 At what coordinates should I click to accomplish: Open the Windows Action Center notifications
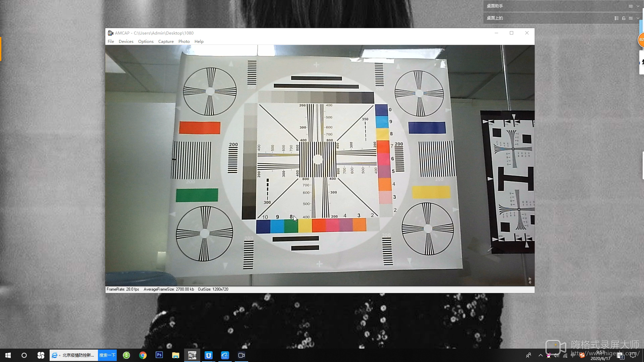633,355
